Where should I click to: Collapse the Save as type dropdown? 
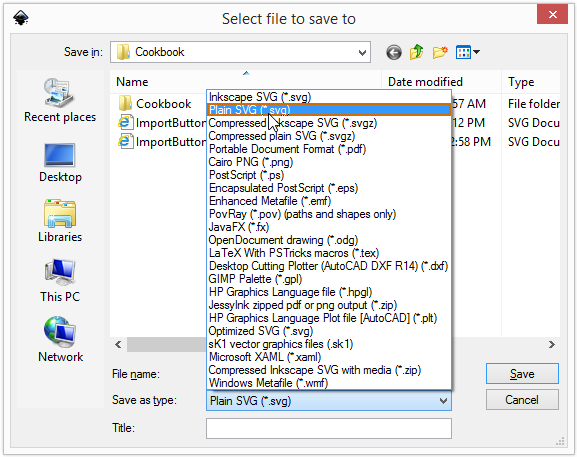pos(443,401)
